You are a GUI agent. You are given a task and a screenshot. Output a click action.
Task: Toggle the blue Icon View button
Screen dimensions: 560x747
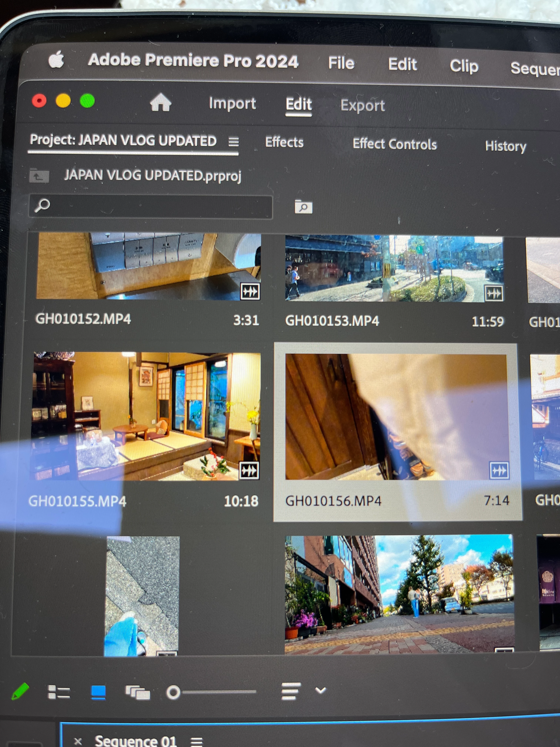click(x=99, y=692)
